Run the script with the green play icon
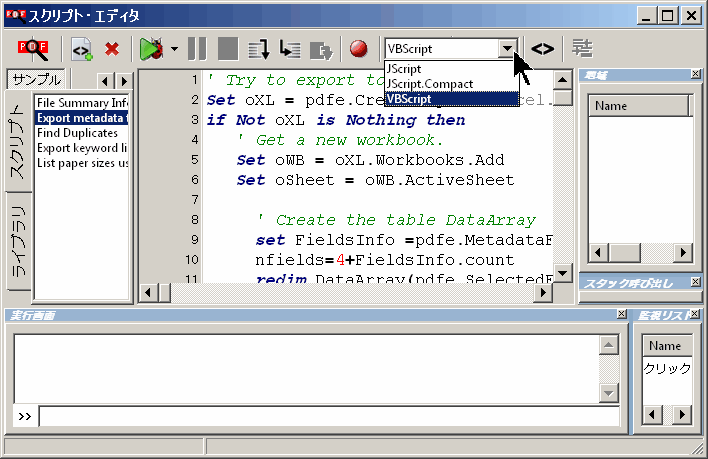This screenshot has height=459, width=708. [151, 48]
